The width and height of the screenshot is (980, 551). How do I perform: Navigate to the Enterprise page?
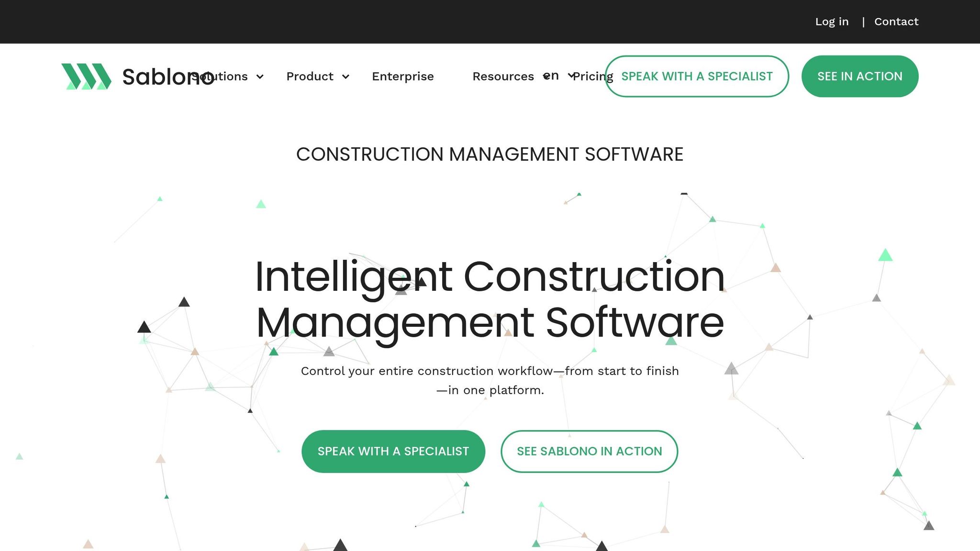[x=403, y=77]
